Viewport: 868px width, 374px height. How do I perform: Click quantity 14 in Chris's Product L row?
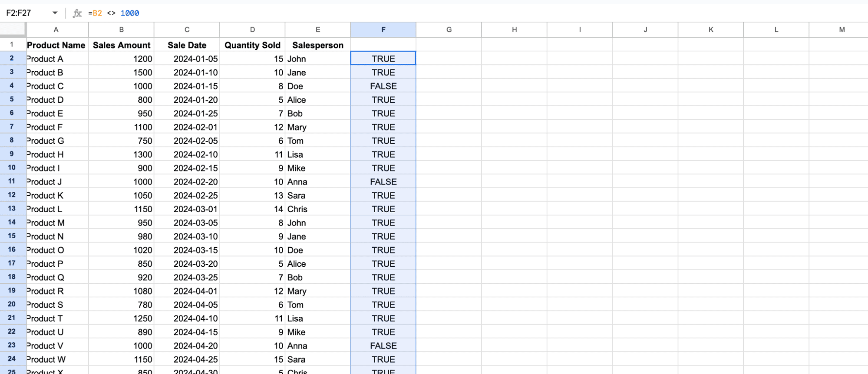coord(252,209)
